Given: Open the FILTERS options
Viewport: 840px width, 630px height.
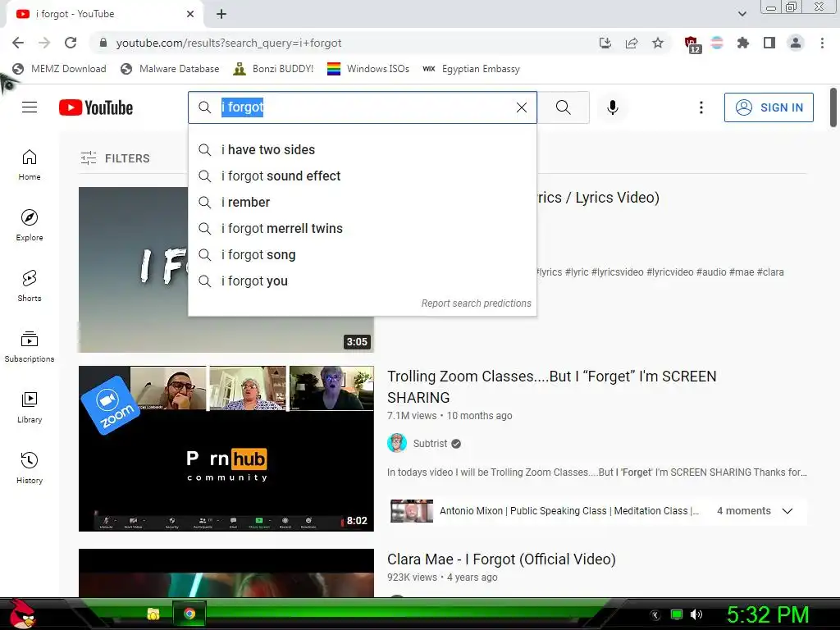Looking at the screenshot, I should pos(115,158).
